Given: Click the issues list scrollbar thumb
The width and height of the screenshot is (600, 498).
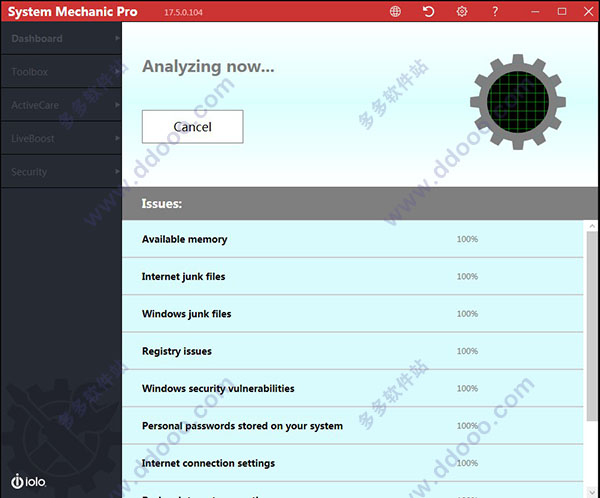Looking at the screenshot, I should pos(592,327).
